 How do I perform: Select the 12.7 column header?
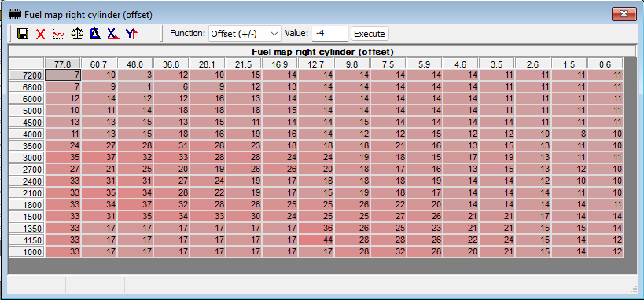pos(316,64)
